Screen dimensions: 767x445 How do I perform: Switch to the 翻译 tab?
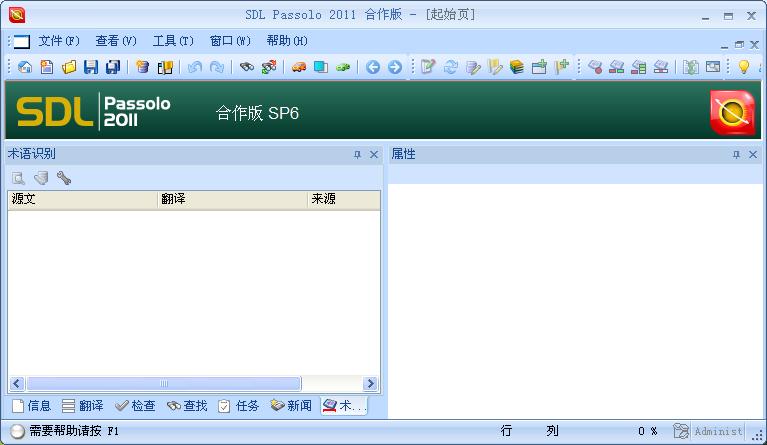[x=83, y=406]
